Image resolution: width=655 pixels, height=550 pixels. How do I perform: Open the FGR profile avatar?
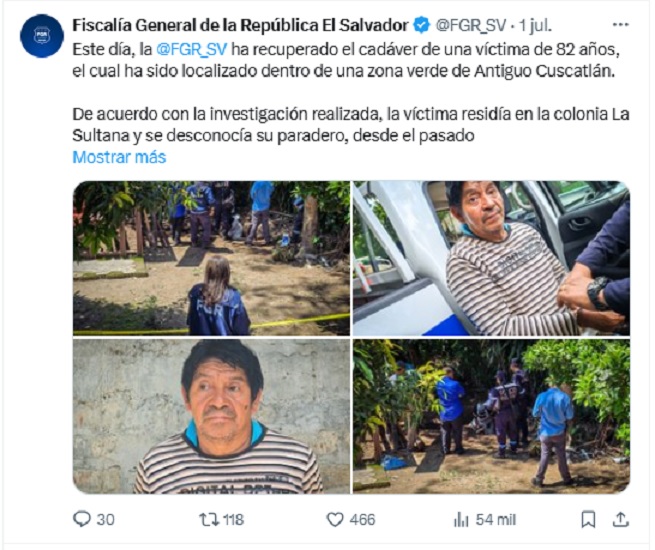[x=42, y=36]
